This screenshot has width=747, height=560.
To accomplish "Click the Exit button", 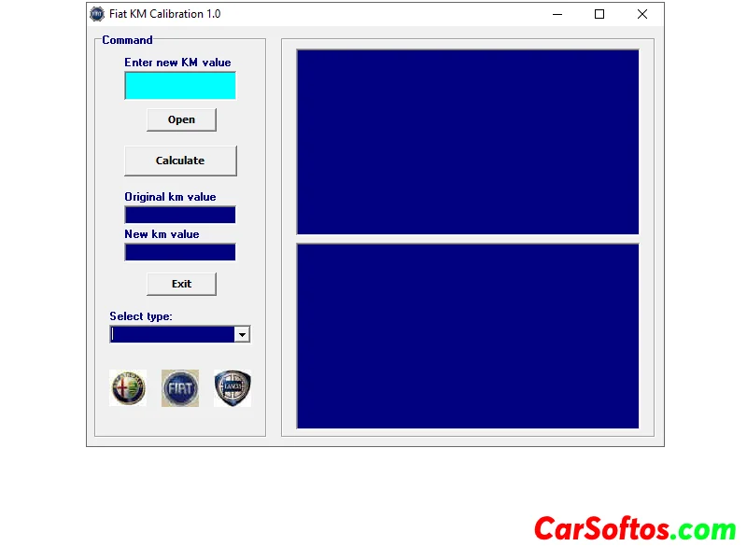I will [181, 284].
